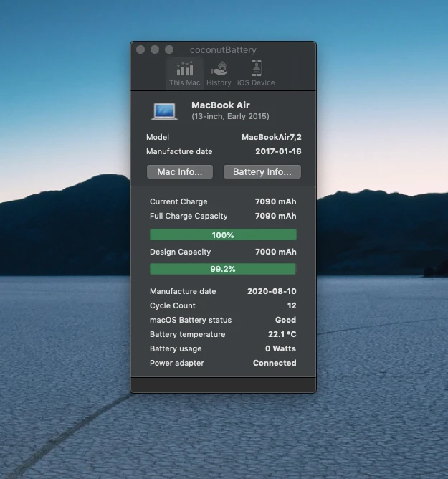448x479 pixels.
Task: Click the coconutBattery window title
Action: click(x=223, y=49)
